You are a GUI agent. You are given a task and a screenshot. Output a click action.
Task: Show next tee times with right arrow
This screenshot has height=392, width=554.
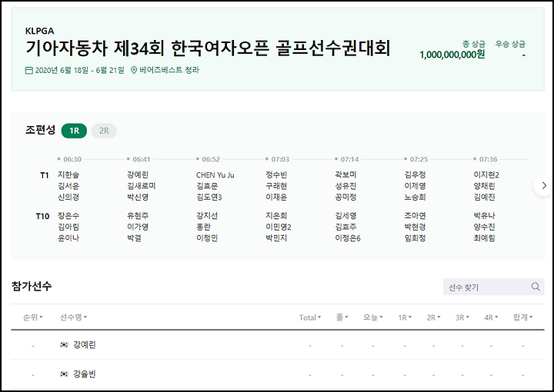point(543,185)
